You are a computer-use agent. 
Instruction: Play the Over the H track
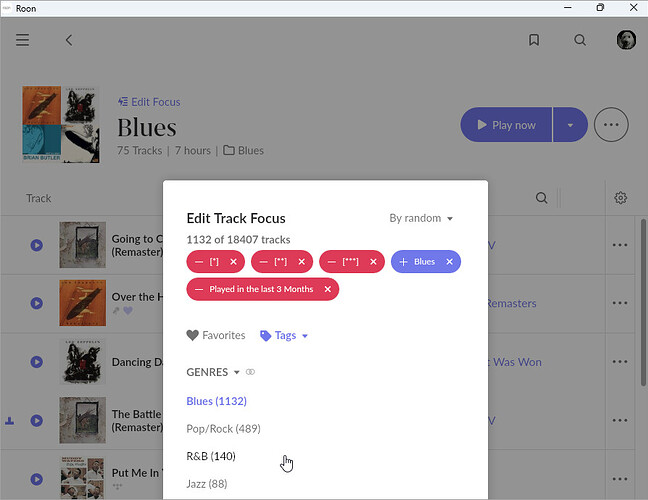point(36,303)
